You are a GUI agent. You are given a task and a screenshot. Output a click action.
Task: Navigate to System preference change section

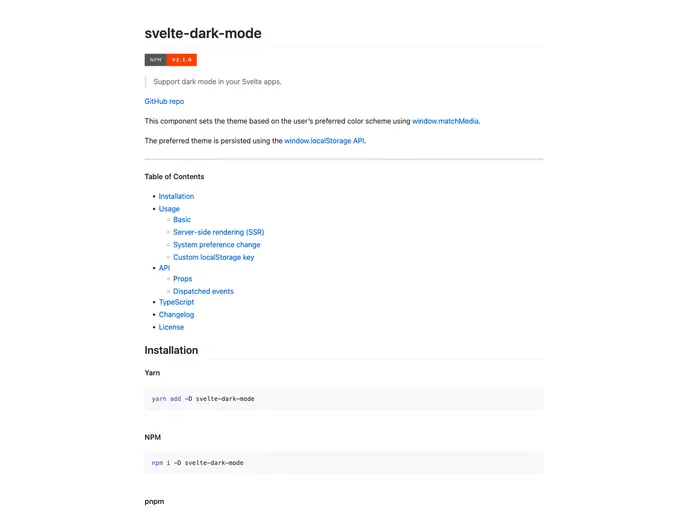pos(216,245)
